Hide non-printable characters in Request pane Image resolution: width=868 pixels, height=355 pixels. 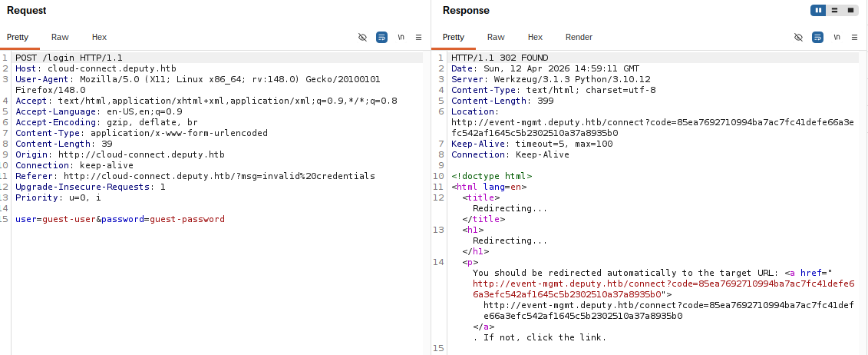pos(362,37)
